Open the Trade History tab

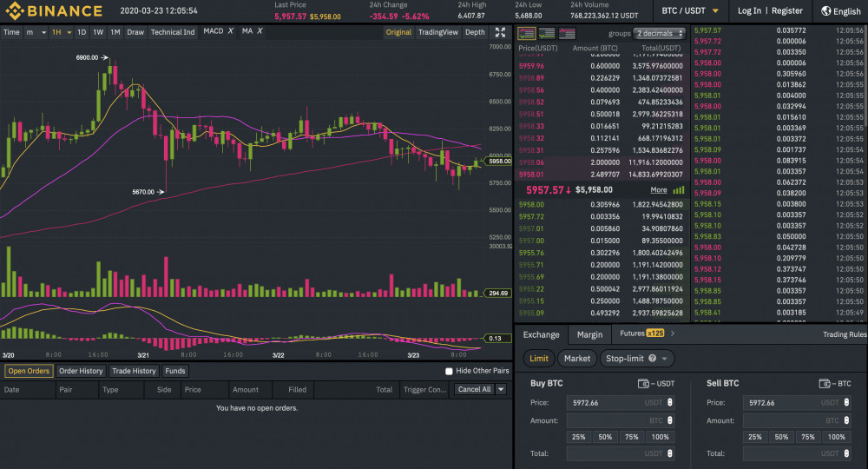[134, 371]
